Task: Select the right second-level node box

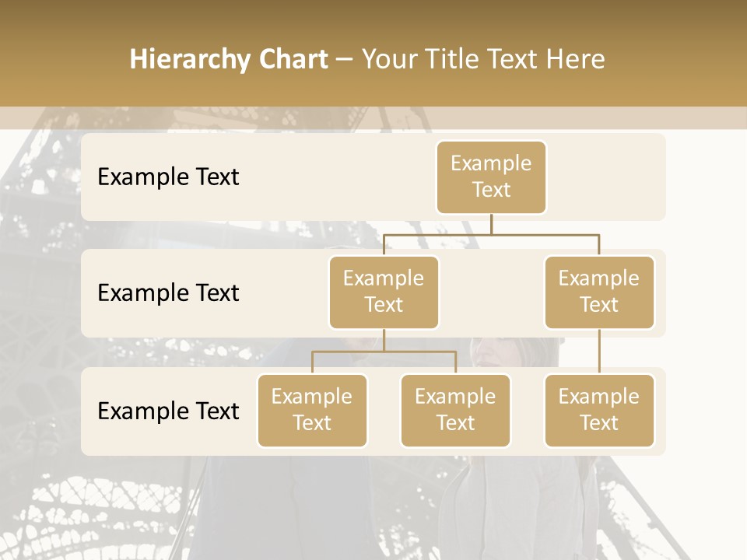Action: tap(599, 292)
